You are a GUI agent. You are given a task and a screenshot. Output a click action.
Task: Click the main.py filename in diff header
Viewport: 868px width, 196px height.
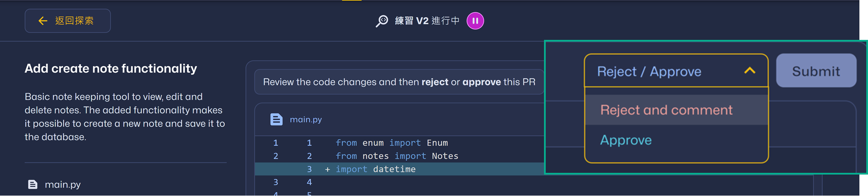point(306,120)
